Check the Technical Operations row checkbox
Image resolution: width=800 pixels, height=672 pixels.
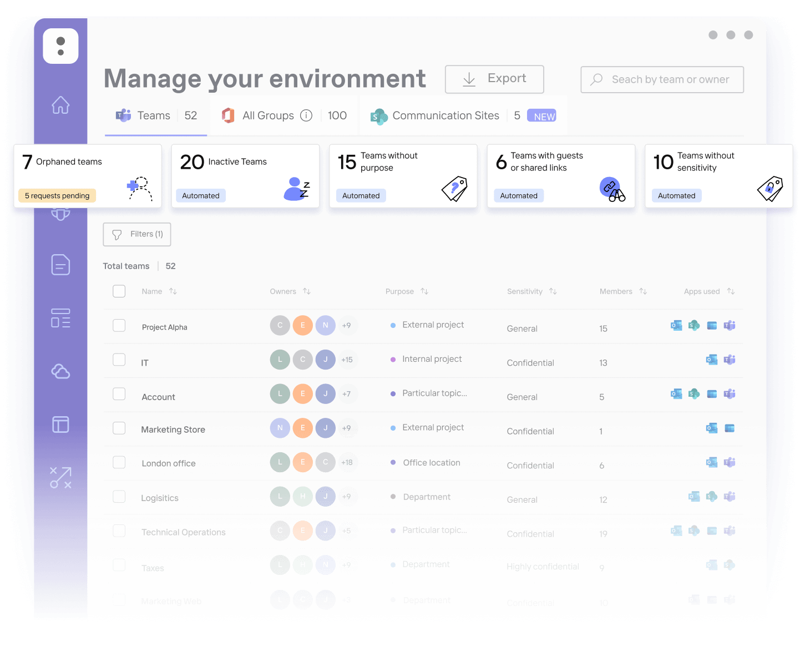click(119, 530)
